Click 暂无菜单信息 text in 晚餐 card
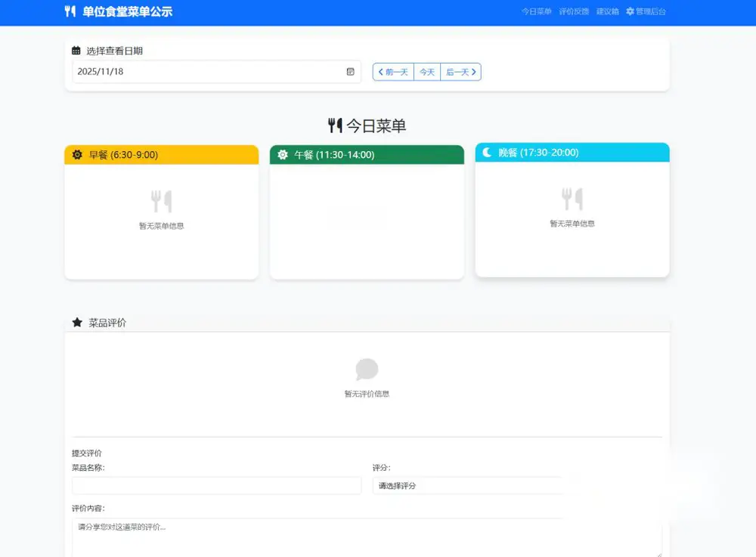 pyautogui.click(x=572, y=224)
